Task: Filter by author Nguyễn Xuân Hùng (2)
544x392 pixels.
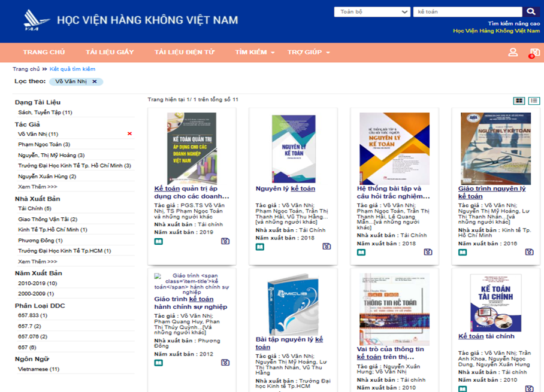Action: click(x=47, y=177)
